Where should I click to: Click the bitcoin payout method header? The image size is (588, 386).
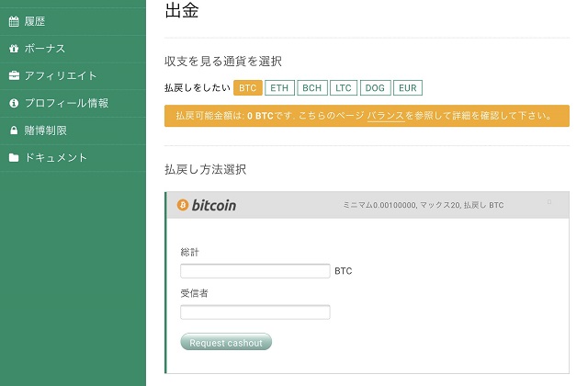[x=367, y=205]
